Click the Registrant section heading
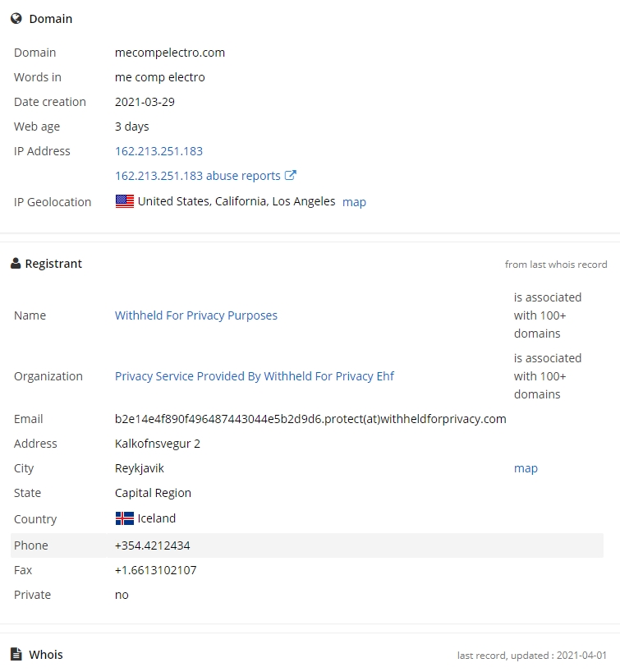This screenshot has width=620, height=672. [53, 264]
